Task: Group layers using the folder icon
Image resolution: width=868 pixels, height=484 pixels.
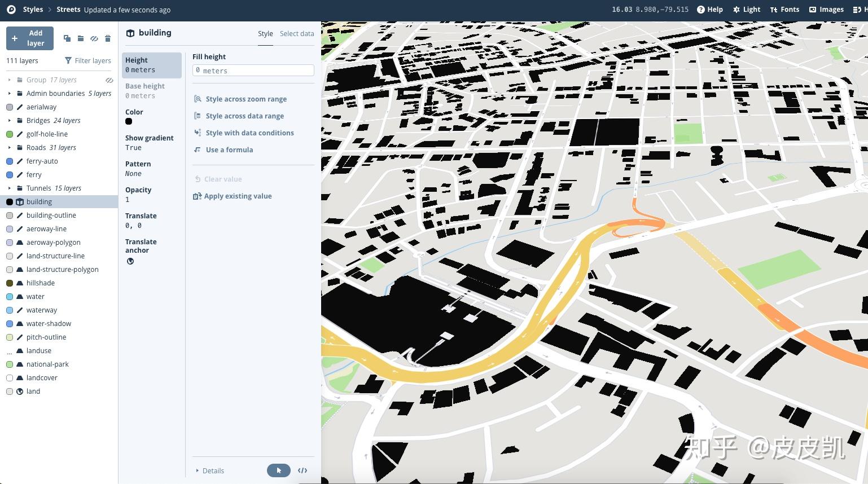Action: 81,38
